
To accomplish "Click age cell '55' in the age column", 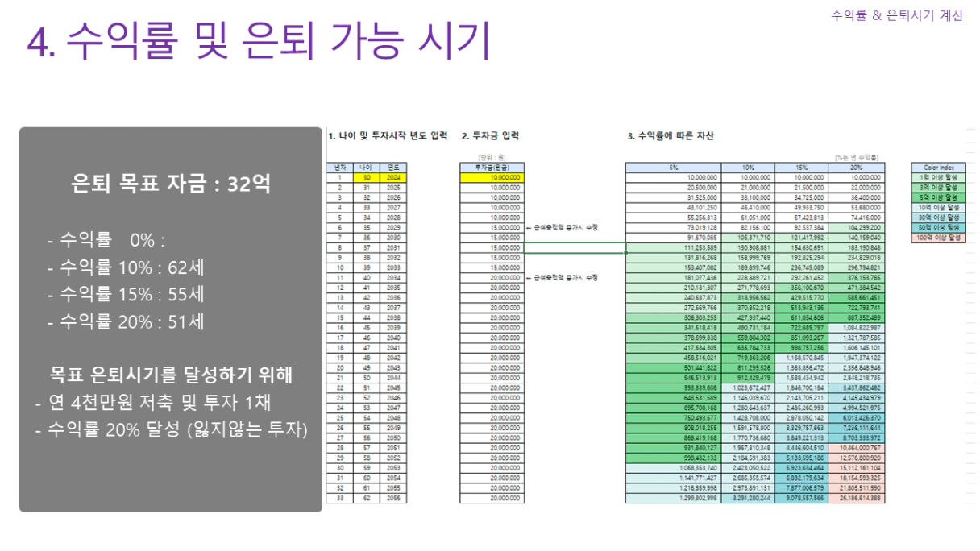I will click(366, 429).
